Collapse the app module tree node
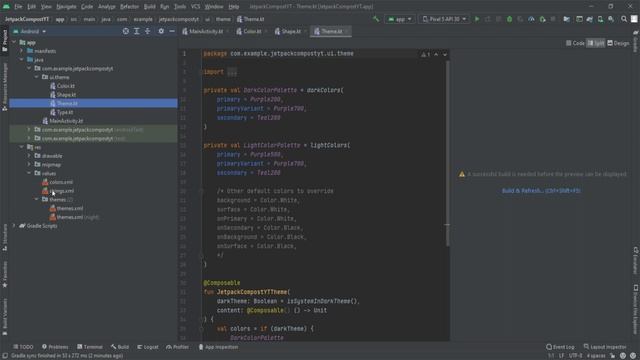The image size is (640, 360). 14,42
